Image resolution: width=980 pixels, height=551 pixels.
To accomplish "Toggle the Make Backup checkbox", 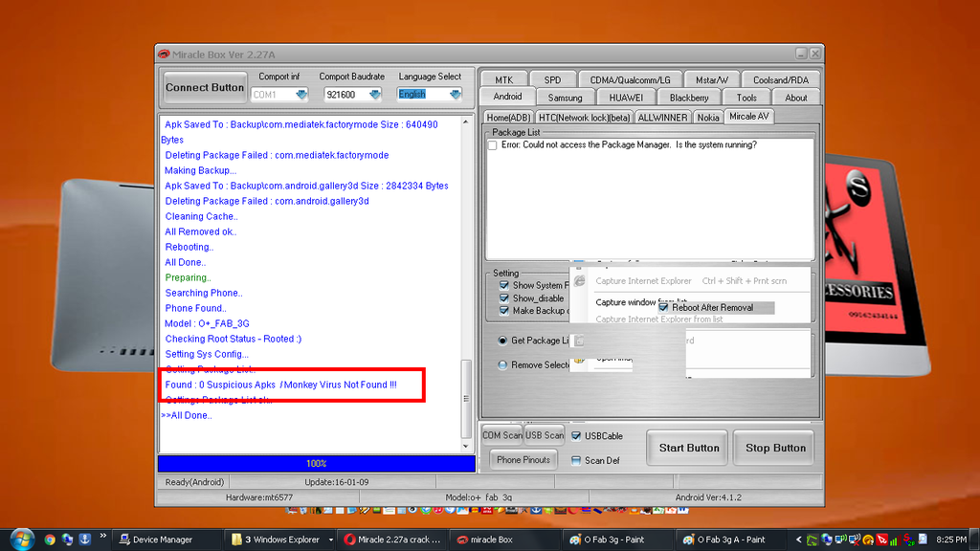I will pos(503,311).
